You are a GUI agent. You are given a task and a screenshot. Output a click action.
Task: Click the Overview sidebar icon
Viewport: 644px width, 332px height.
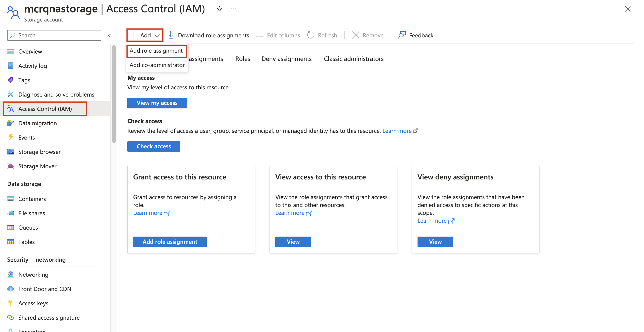[11, 52]
